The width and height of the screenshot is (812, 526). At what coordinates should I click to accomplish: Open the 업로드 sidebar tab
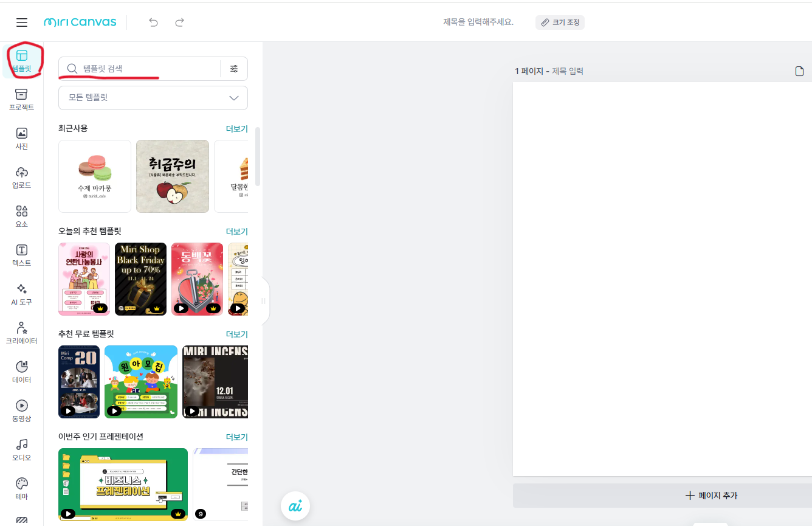pyautogui.click(x=22, y=178)
